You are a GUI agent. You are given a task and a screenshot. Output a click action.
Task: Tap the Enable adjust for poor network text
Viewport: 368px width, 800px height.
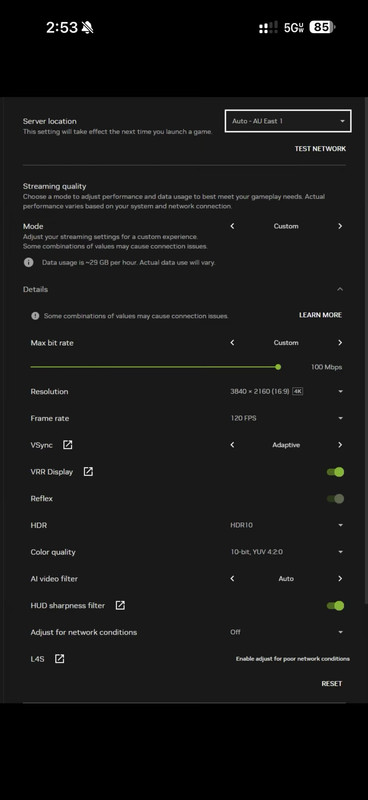click(x=293, y=659)
